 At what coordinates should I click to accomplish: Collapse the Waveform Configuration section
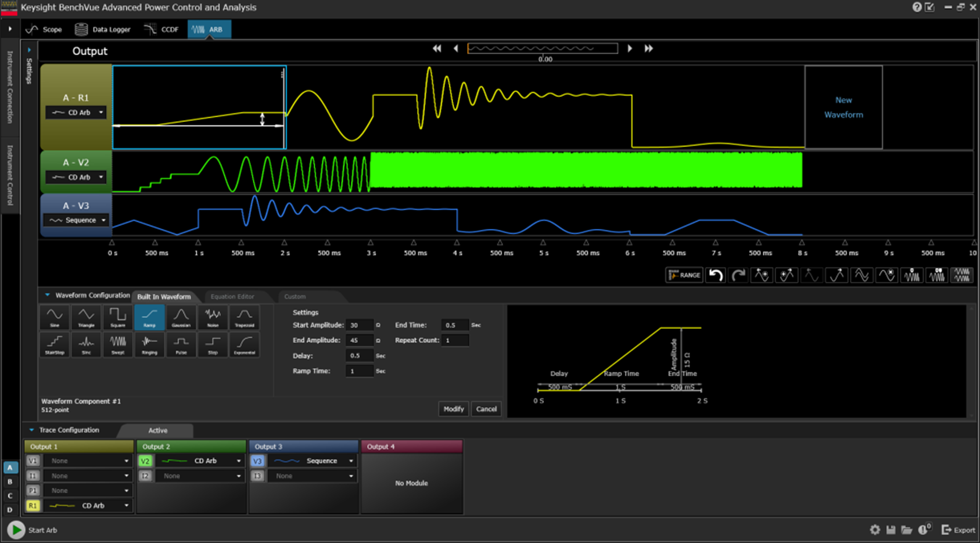48,295
